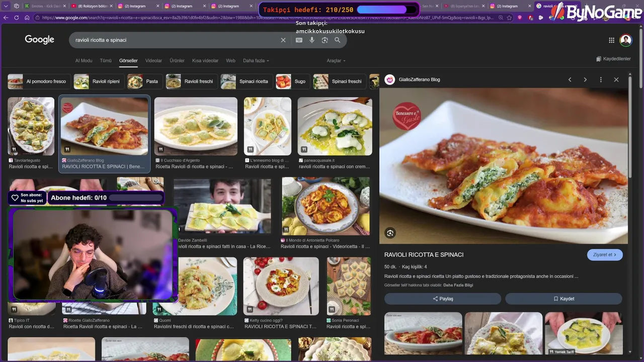
Task: Open three-dot options in preview panel
Action: pos(601,79)
